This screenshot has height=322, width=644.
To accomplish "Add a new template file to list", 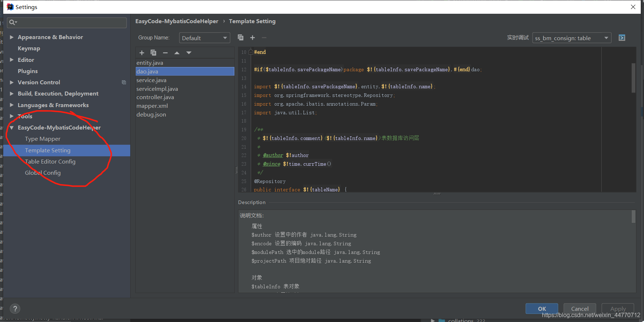I will [x=142, y=53].
